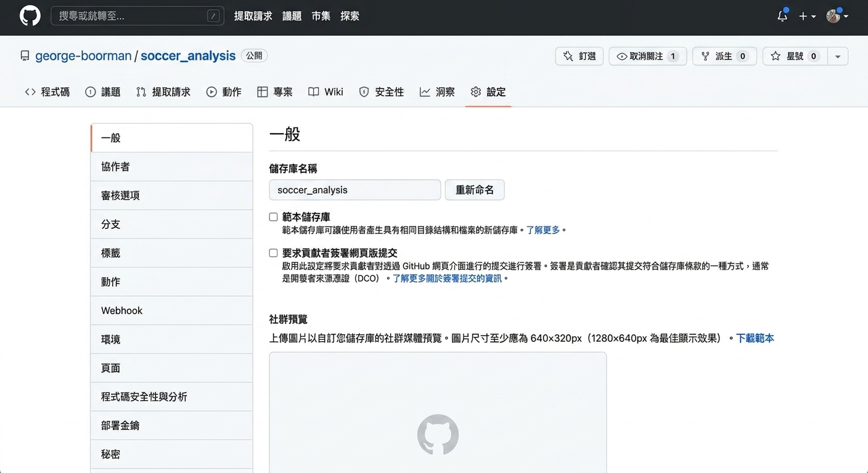Focus the 搜尋或跳轉至 search box
Viewport: 868px width, 473px height.
pyautogui.click(x=137, y=16)
